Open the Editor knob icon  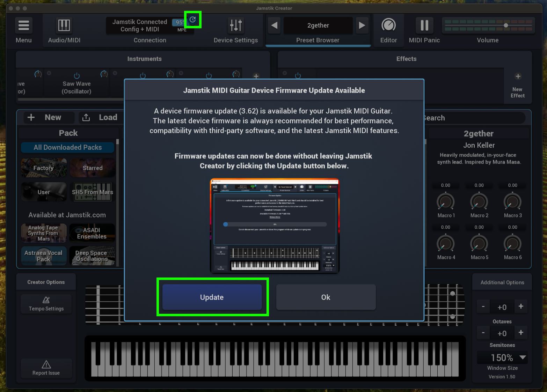pyautogui.click(x=388, y=25)
